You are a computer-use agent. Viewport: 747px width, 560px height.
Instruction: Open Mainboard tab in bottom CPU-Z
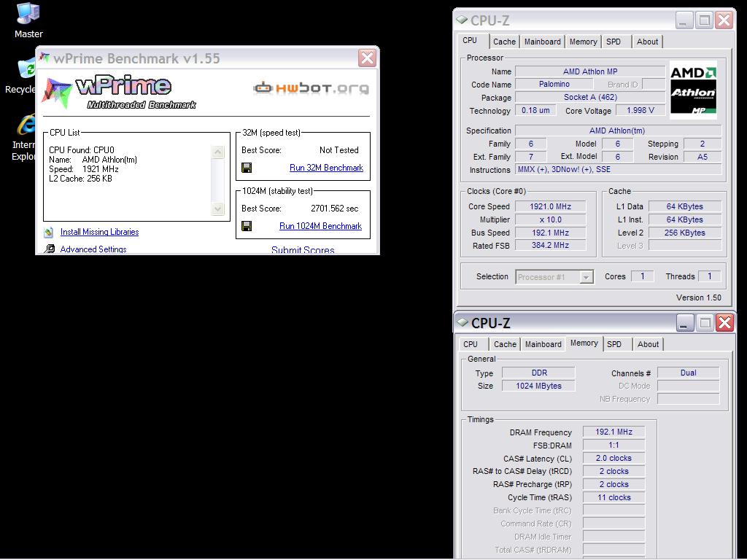[543, 344]
